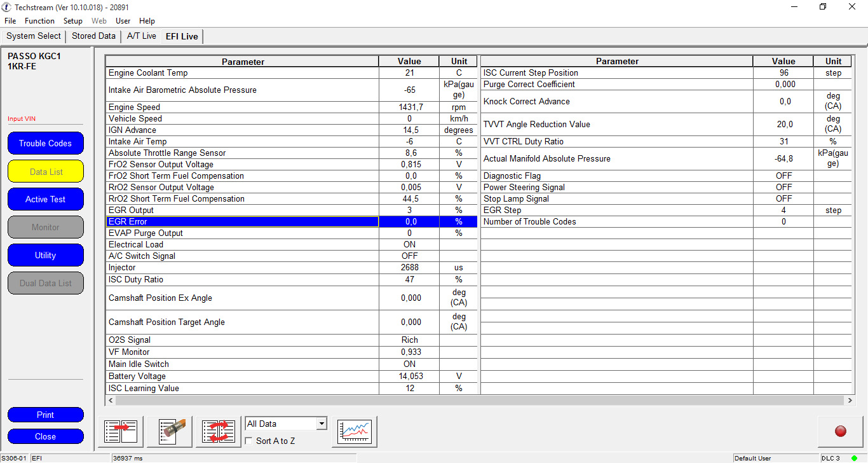Click the Utility button
Screen dimensions: 868x463
[x=46, y=255]
